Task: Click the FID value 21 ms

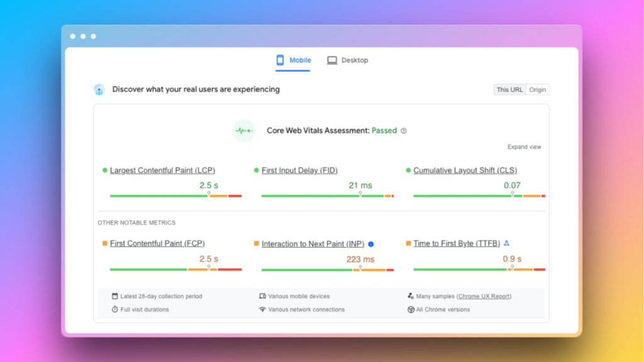Action: click(x=360, y=185)
